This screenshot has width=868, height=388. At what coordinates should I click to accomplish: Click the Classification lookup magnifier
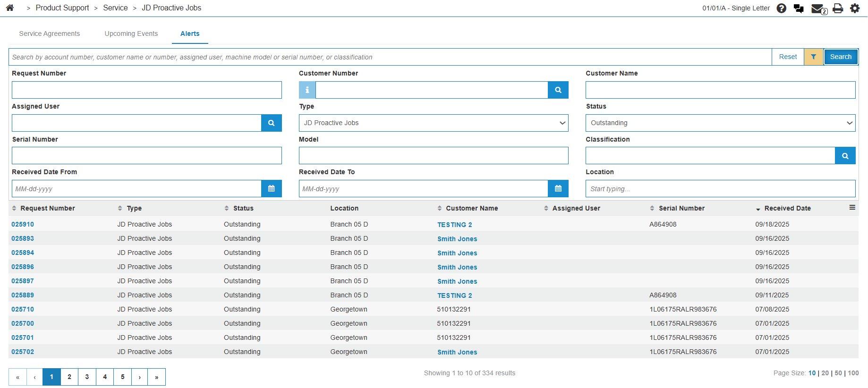[845, 156]
